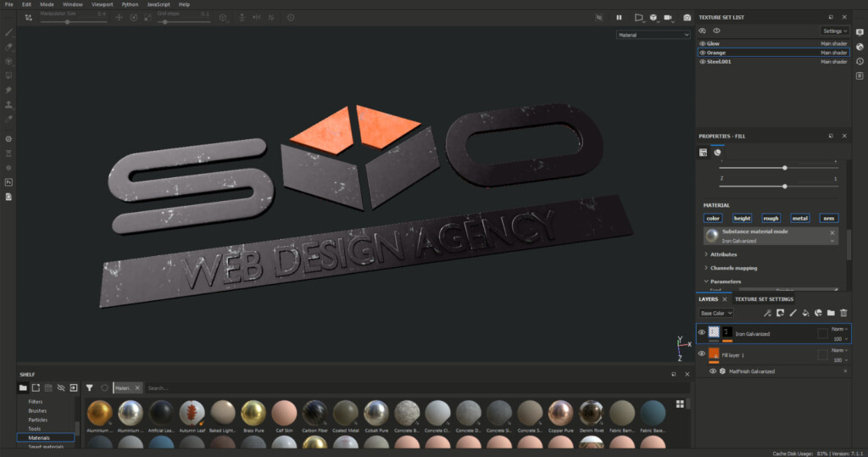868x457 pixels.
Task: Open the File menu
Action: [8, 4]
